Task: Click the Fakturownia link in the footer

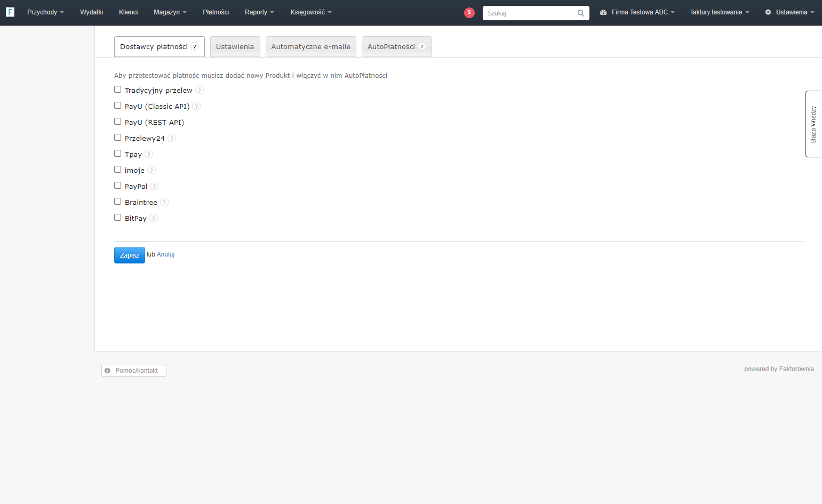Action: [x=796, y=369]
